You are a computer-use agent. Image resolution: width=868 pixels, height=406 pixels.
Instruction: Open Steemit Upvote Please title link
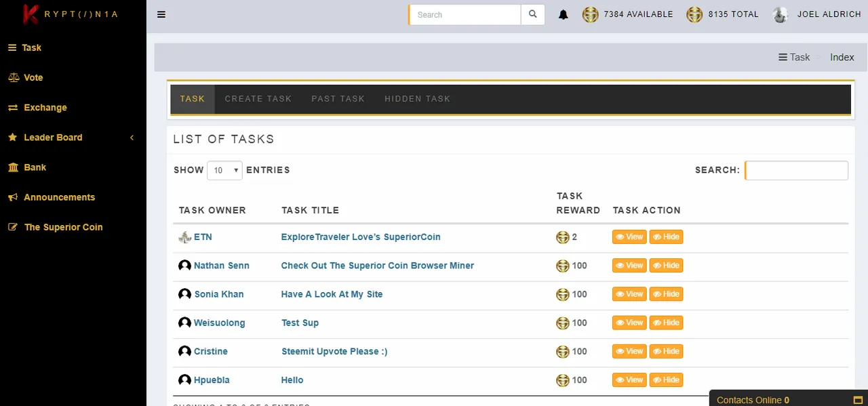[x=334, y=351]
